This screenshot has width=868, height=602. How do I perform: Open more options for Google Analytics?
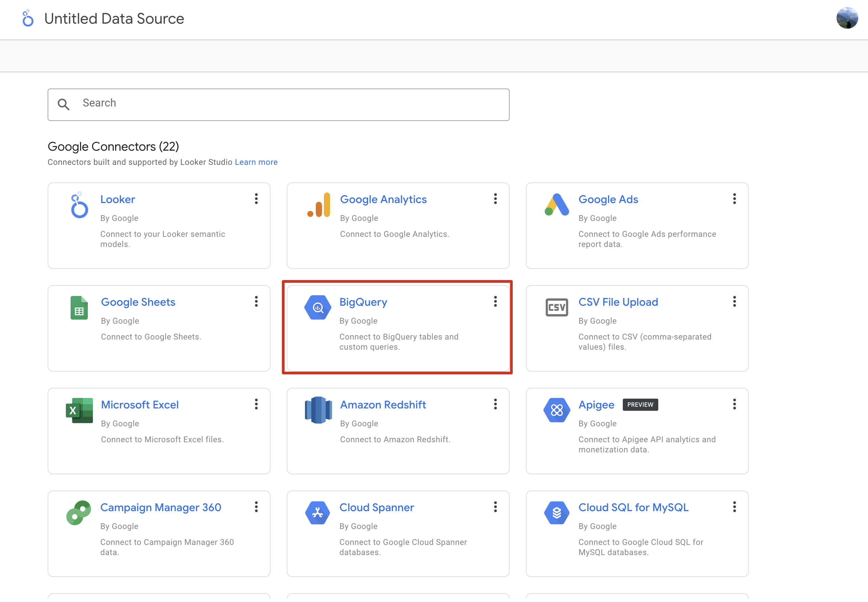[495, 199]
